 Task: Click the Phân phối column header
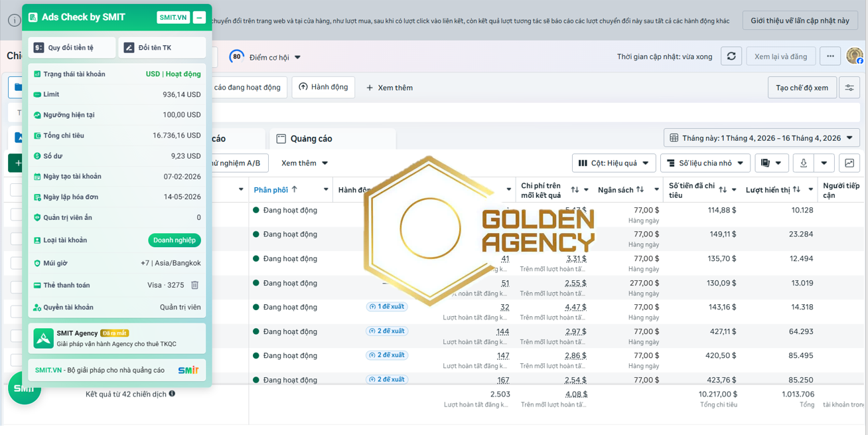pos(270,190)
